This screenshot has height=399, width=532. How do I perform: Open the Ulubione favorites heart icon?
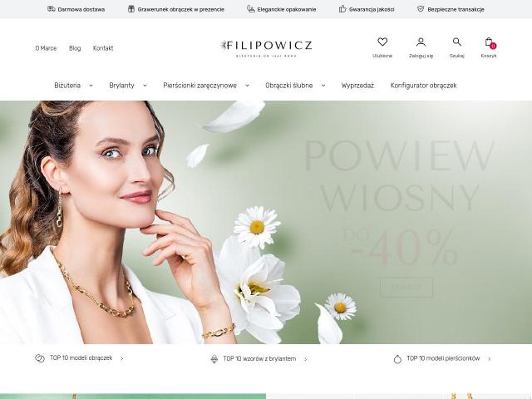382,42
